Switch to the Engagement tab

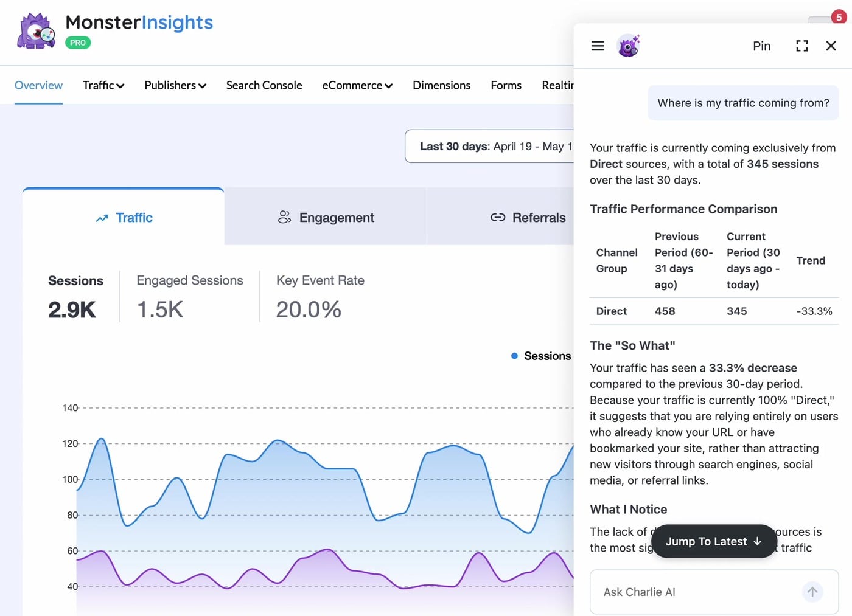[326, 217]
